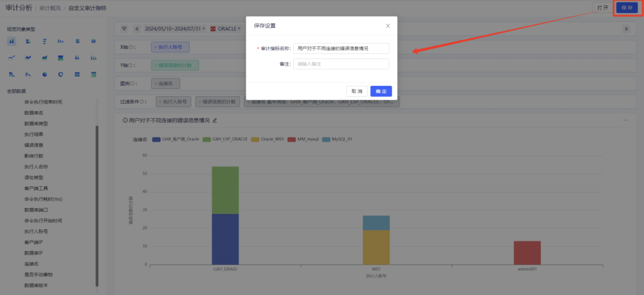Toggle GXH_LSP_ORACLE legend swatch
644x295 pixels.
click(x=206, y=140)
